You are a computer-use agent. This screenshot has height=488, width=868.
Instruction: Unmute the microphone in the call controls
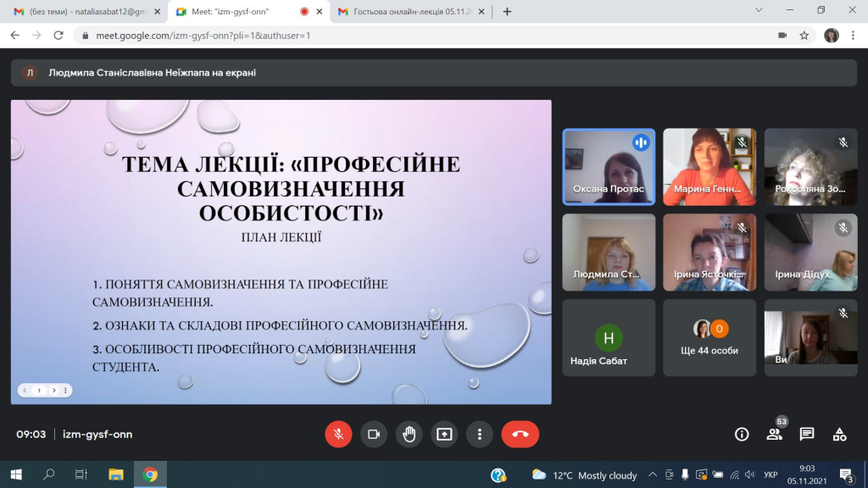[x=338, y=434]
